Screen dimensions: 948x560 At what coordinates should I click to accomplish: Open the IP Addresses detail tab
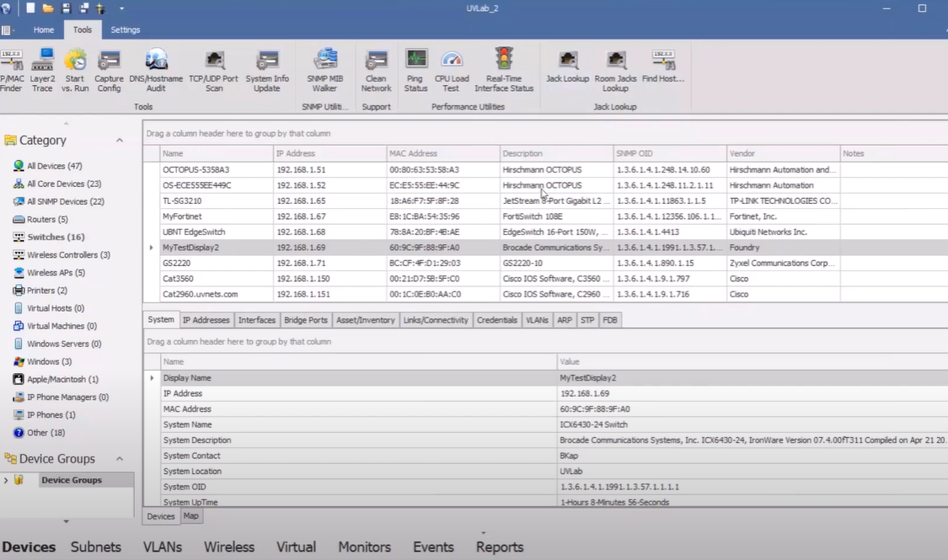[x=206, y=320]
